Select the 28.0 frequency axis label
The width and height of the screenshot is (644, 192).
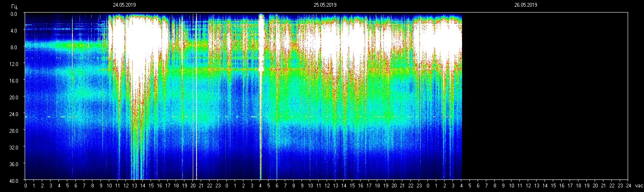[13, 131]
